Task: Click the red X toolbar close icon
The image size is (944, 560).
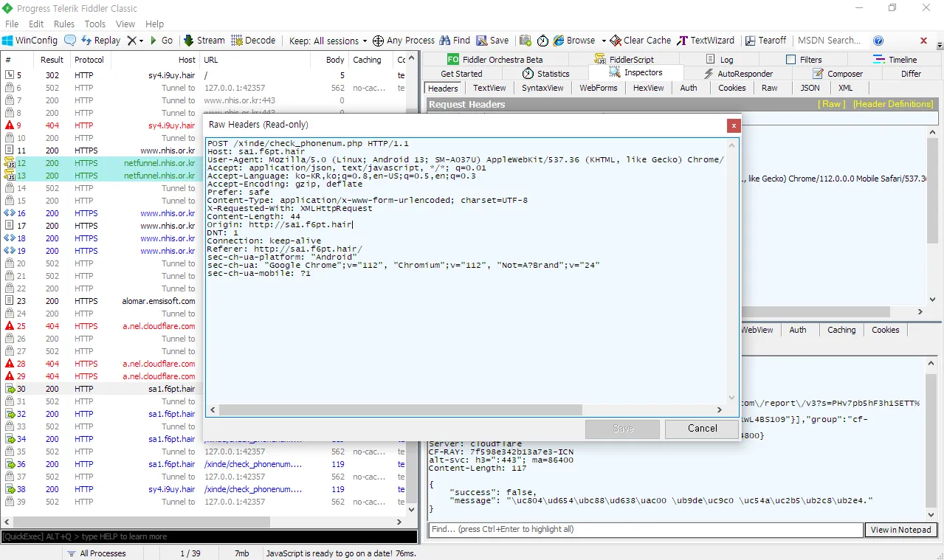Action: pos(923,41)
